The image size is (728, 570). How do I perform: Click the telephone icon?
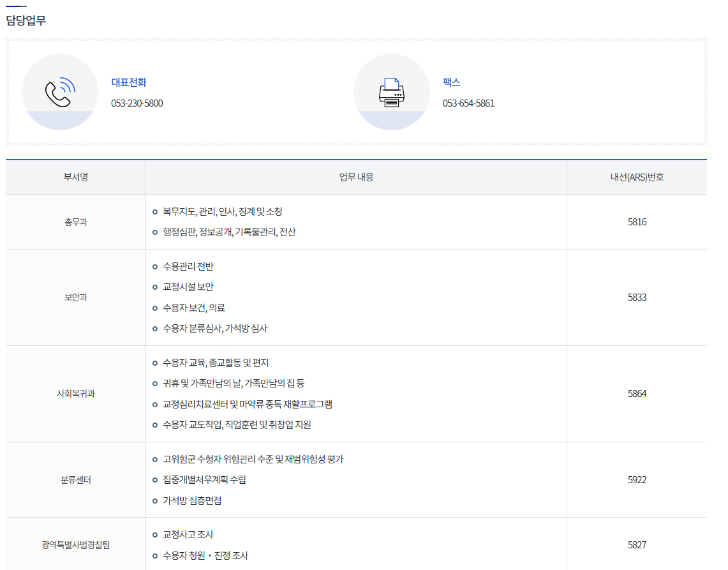point(60,92)
